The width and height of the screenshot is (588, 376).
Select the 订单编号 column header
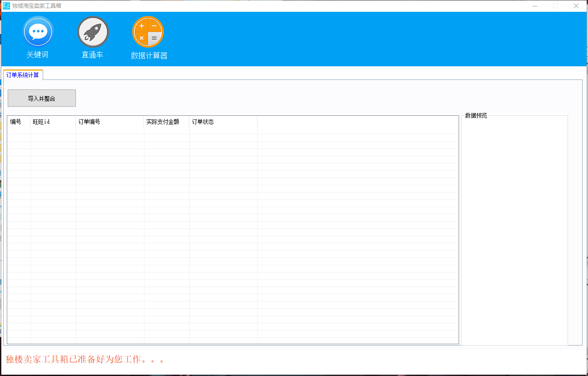[110, 122]
